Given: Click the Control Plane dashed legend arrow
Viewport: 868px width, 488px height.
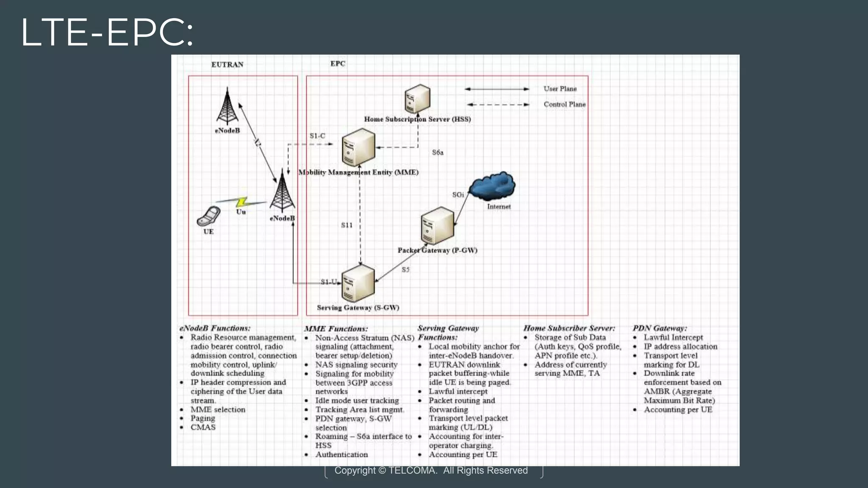Looking at the screenshot, I should pos(498,105).
